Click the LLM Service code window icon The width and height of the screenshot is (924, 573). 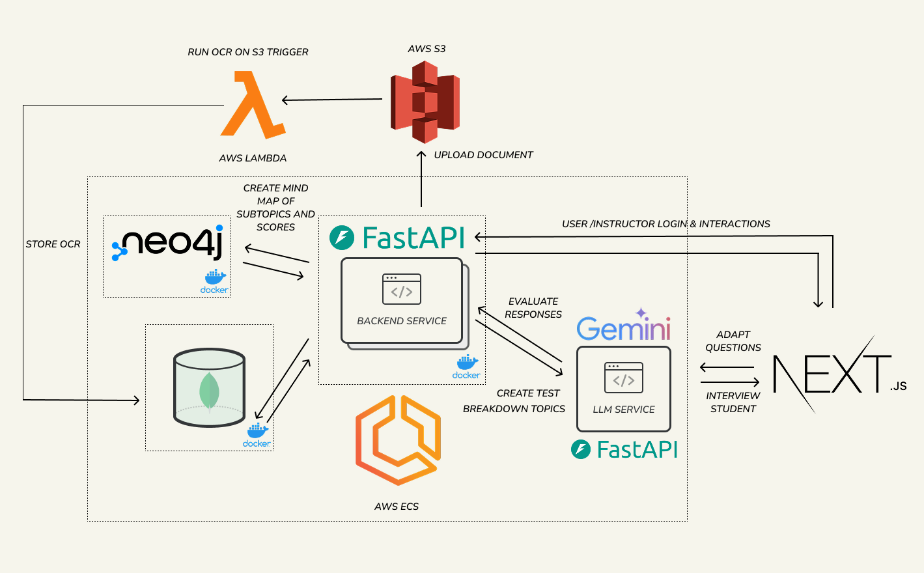click(623, 378)
